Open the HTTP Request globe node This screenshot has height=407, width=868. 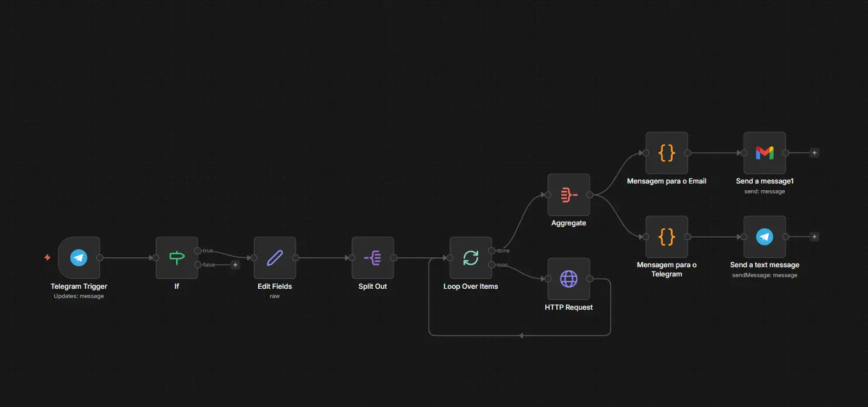569,279
